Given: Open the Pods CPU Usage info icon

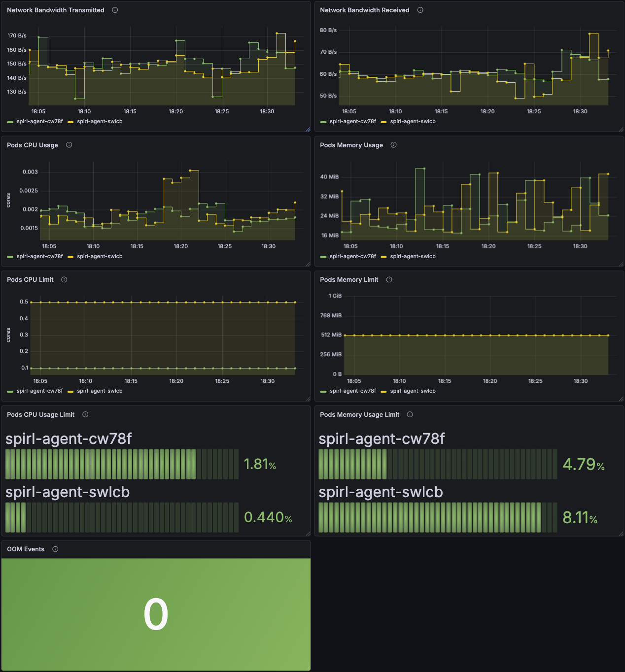Looking at the screenshot, I should [69, 145].
